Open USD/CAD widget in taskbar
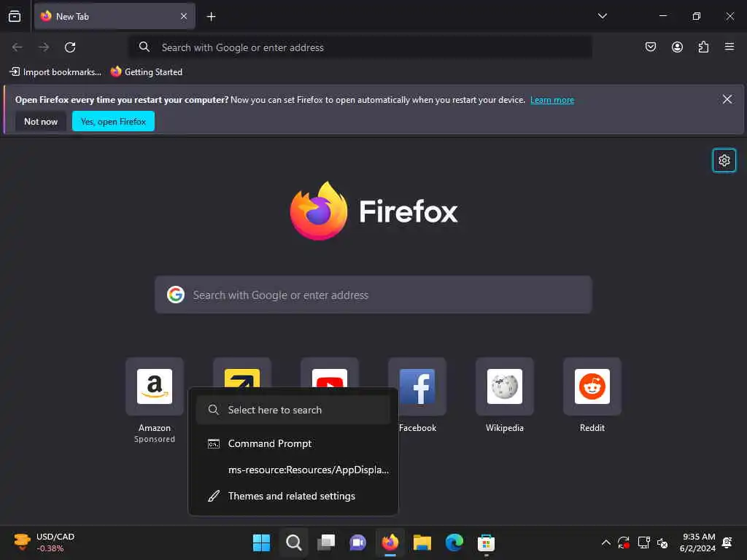 pyautogui.click(x=44, y=542)
